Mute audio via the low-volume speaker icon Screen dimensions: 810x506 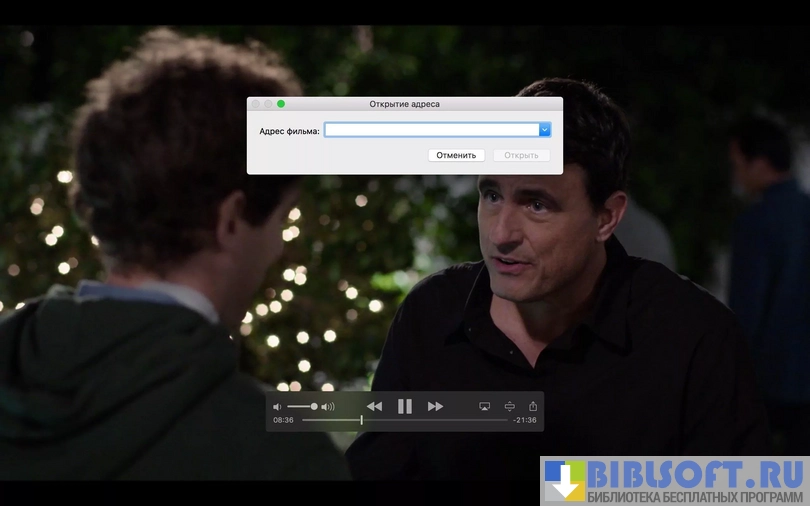278,407
